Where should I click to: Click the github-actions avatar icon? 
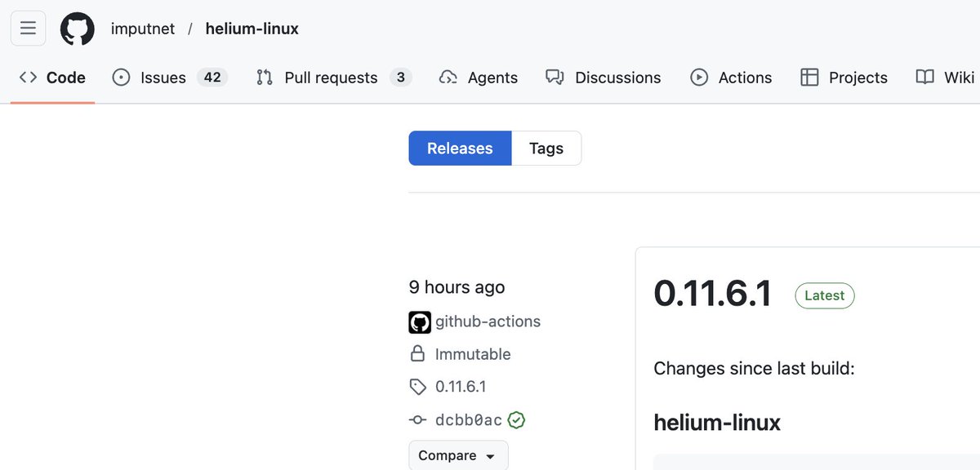(420, 322)
